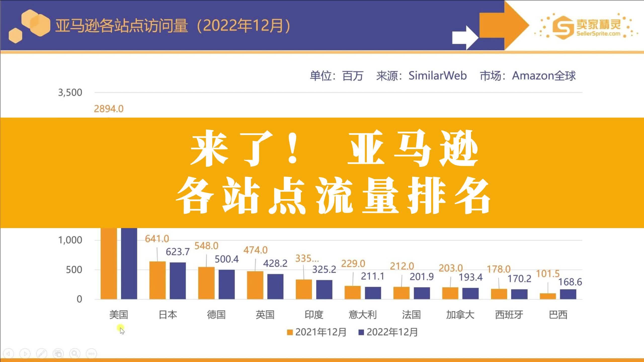Click the orange hexagon title logo
The width and height of the screenshot is (644, 362).
pos(29,26)
